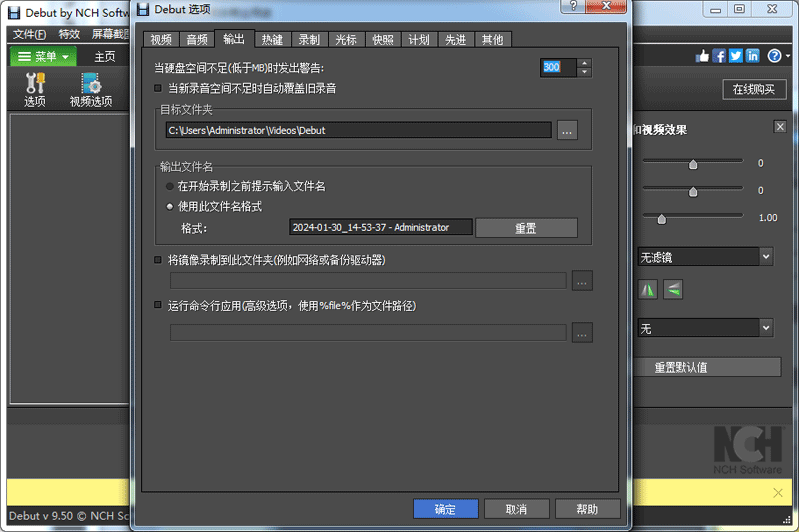Image resolution: width=799 pixels, height=532 pixels.
Task: Click the thumbs-up like icon
Action: point(702,56)
